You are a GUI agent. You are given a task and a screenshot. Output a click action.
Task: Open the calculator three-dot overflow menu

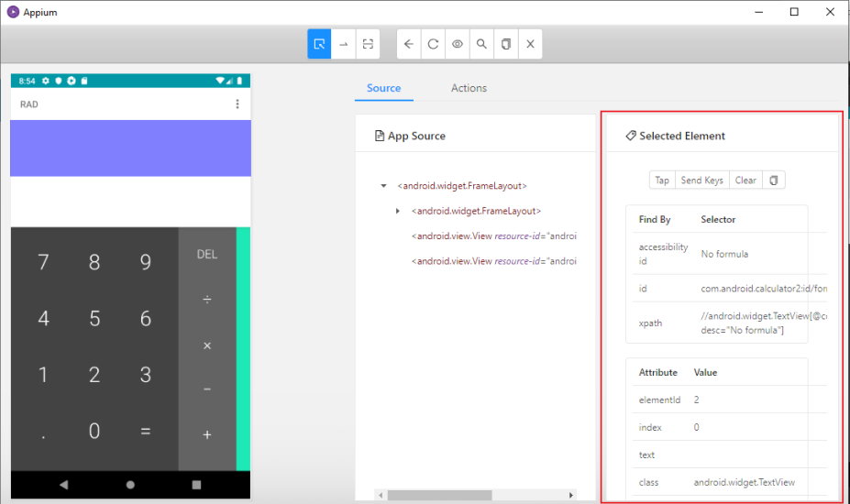(x=237, y=104)
